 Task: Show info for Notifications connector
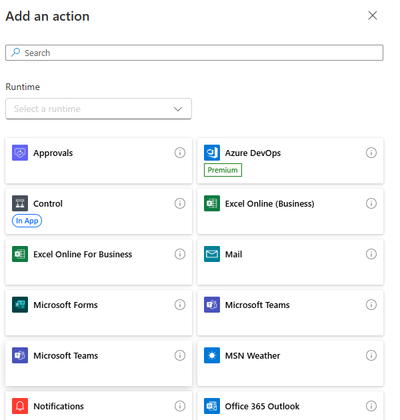(x=180, y=406)
